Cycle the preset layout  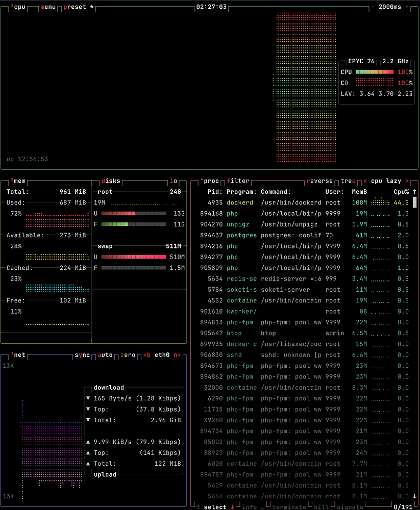point(78,7)
